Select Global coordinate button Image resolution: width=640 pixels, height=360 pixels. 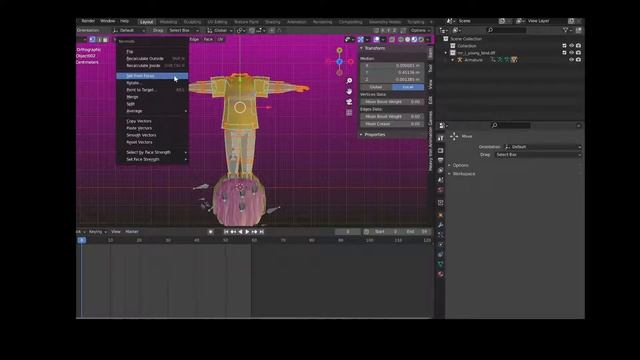(376, 87)
